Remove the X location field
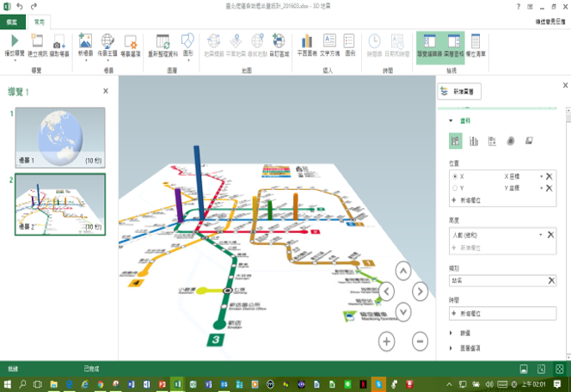Image resolution: width=571 pixels, height=392 pixels. click(x=550, y=176)
